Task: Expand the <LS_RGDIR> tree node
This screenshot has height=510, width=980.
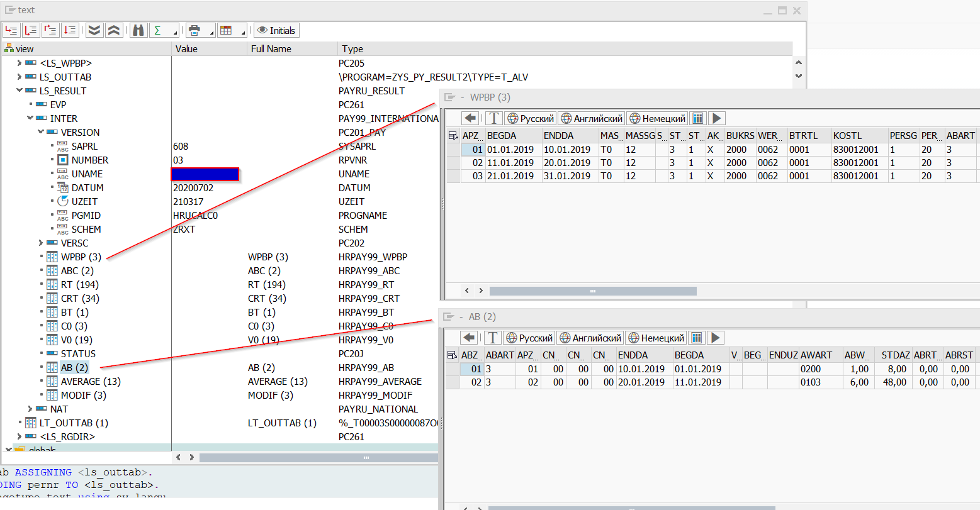Action: coord(20,436)
